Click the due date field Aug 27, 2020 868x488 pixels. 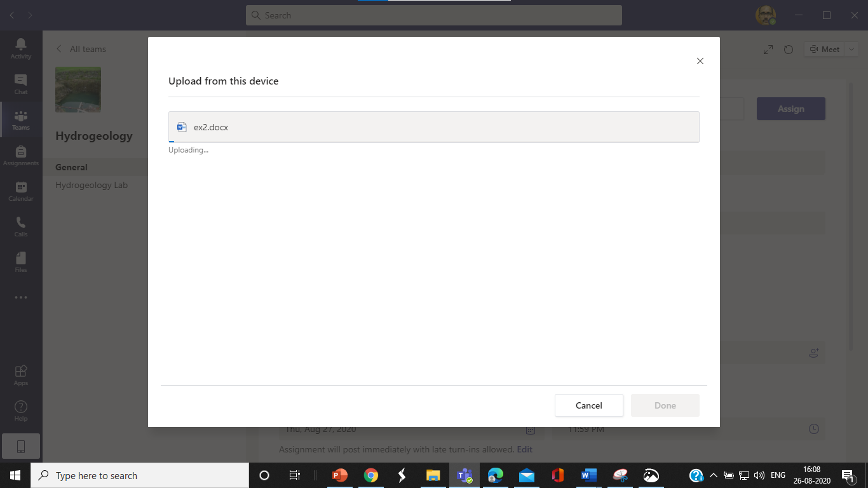pyautogui.click(x=411, y=429)
